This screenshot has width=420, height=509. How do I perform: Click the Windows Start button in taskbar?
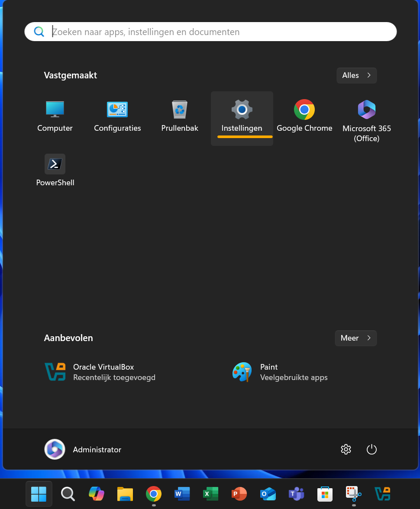click(x=39, y=494)
